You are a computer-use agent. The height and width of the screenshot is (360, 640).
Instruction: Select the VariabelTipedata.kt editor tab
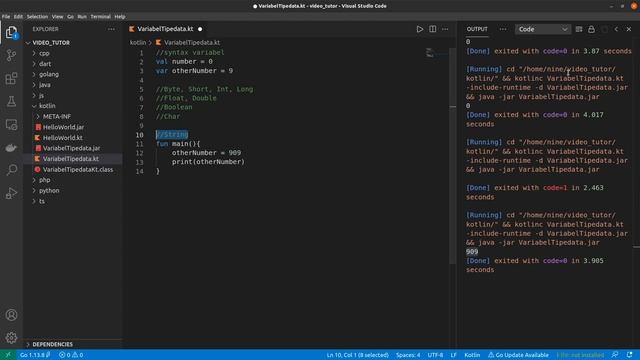point(166,29)
